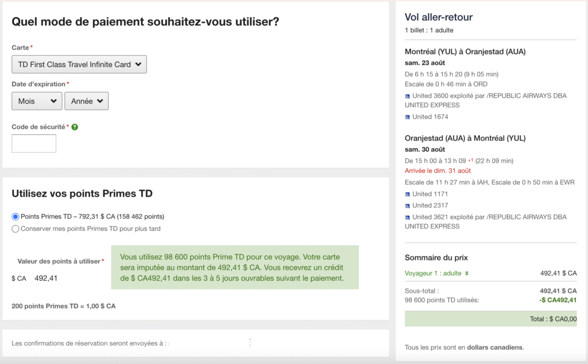This screenshot has height=364, width=588.
Task: Click the Vol aller-retour heading
Action: [439, 17]
